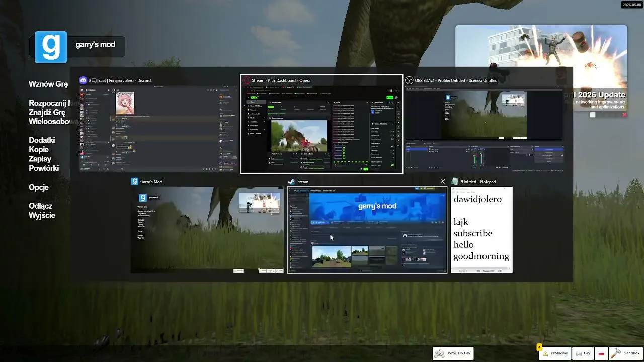Select Wieloosobowa in the main menu
The image size is (644, 362).
coord(54,121)
